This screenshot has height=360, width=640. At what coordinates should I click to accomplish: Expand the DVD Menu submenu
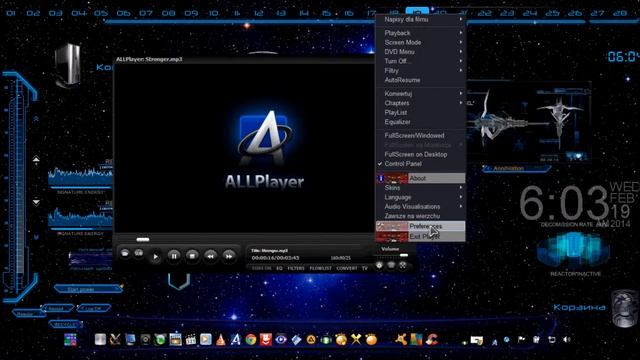420,51
